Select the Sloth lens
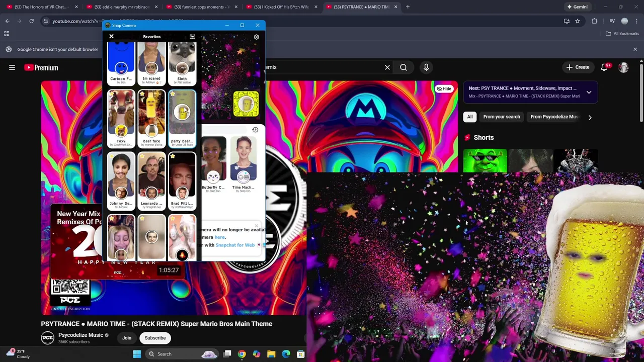644x362 pixels. pyautogui.click(x=182, y=63)
